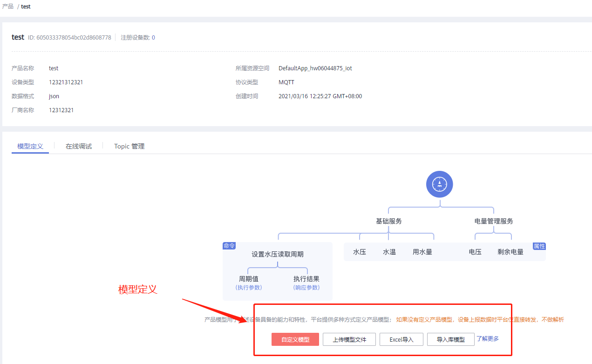Click the blue compass device icon

tap(439, 184)
